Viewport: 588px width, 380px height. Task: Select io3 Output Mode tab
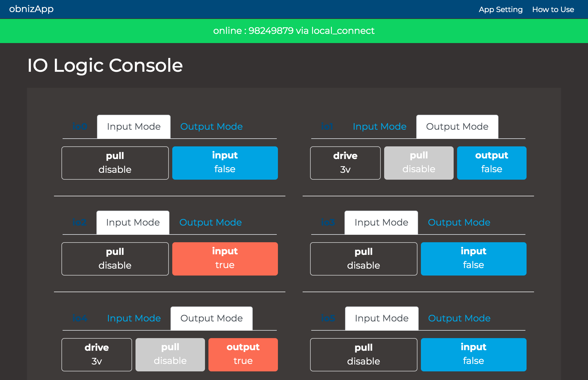459,222
